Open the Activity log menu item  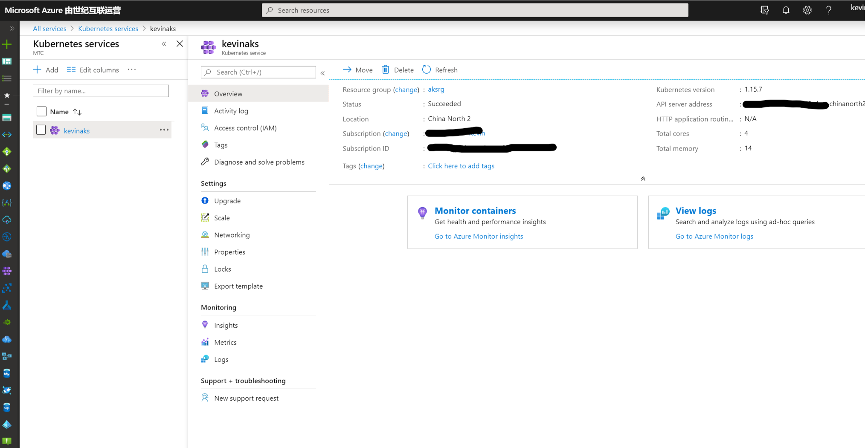[231, 111]
